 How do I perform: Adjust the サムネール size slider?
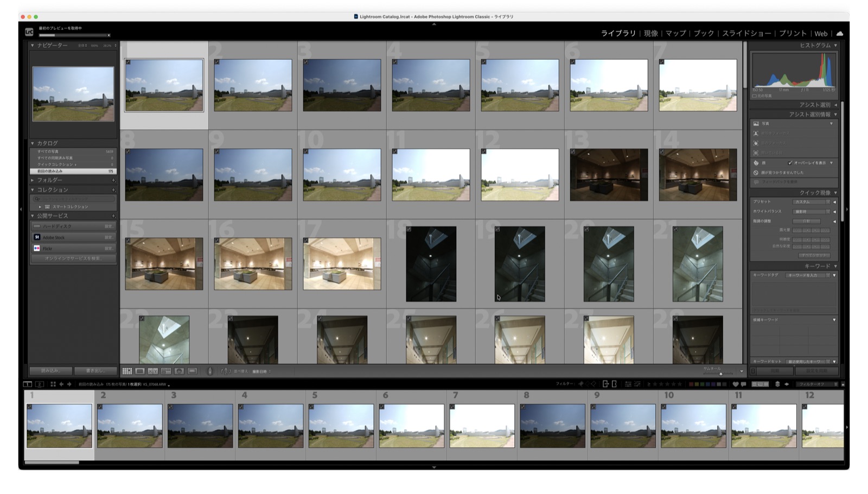(721, 374)
